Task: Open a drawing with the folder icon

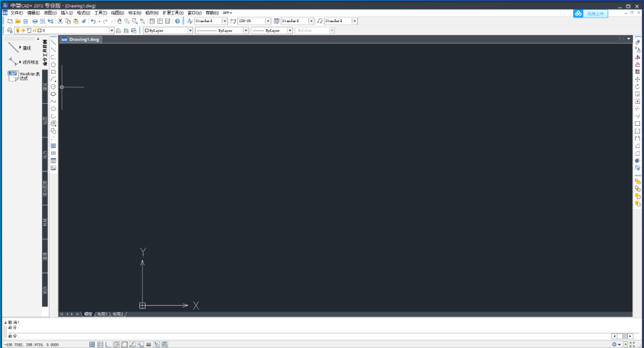Action: coord(18,21)
